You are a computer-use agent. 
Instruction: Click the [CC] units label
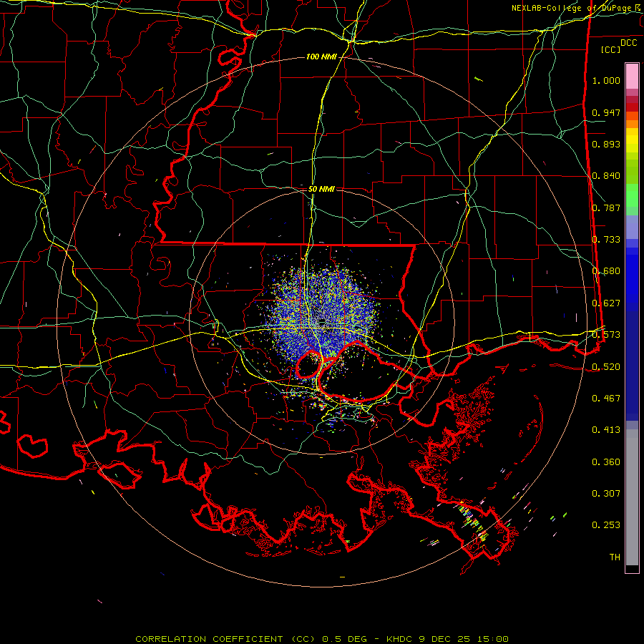[x=611, y=49]
